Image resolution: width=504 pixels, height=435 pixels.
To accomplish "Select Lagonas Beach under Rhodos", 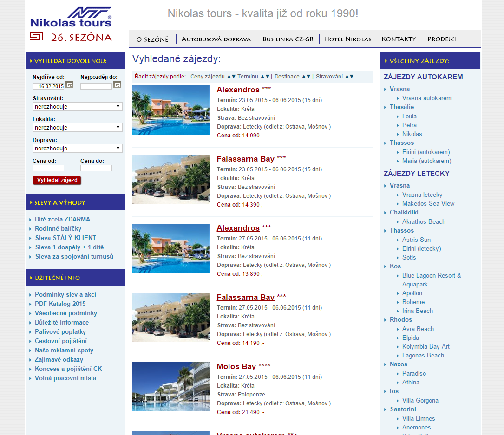I will [423, 356].
